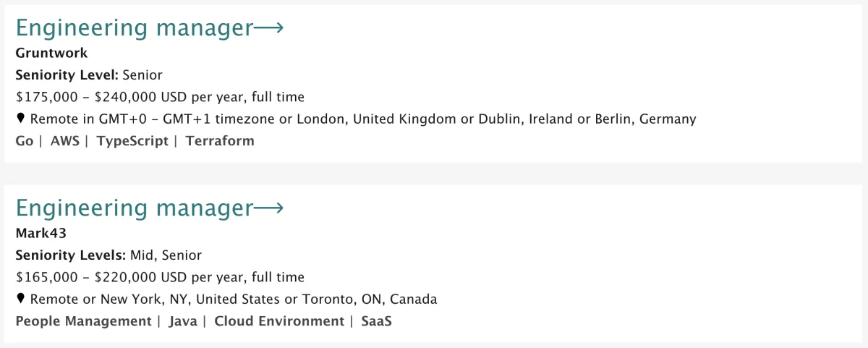Open the Gruntwork Engineering manager job title

coord(135,29)
